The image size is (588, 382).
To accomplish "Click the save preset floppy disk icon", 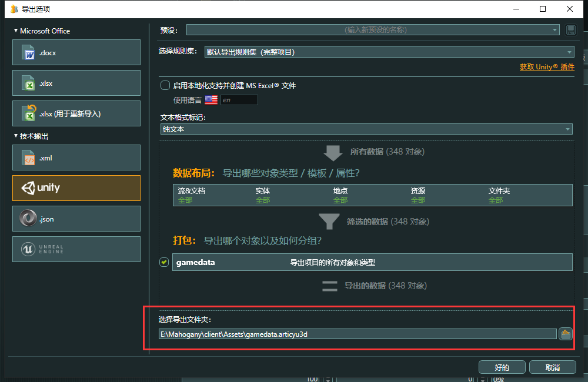I will point(570,30).
